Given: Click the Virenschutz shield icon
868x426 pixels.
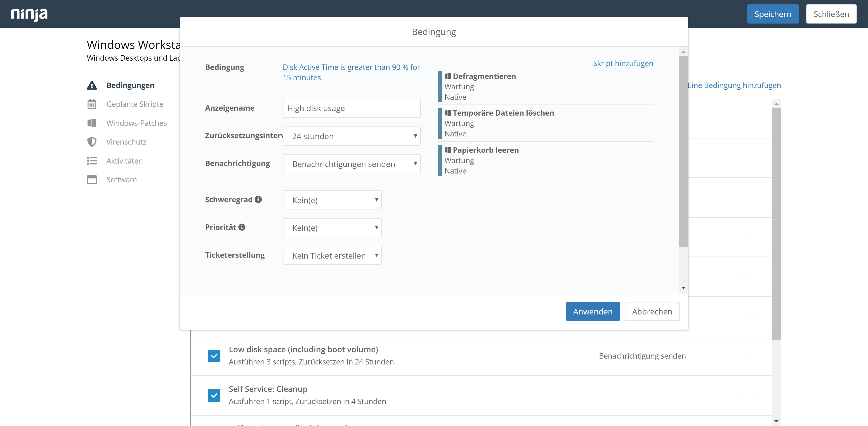Looking at the screenshot, I should click(92, 142).
